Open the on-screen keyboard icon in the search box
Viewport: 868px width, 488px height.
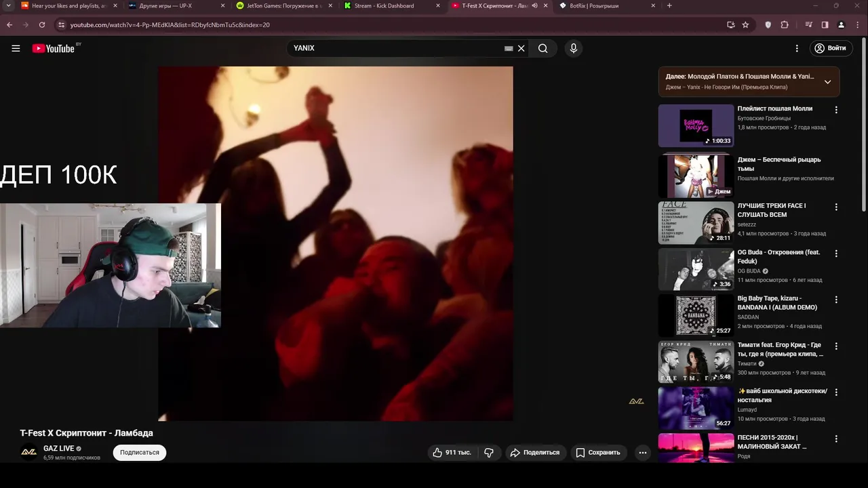click(x=509, y=48)
